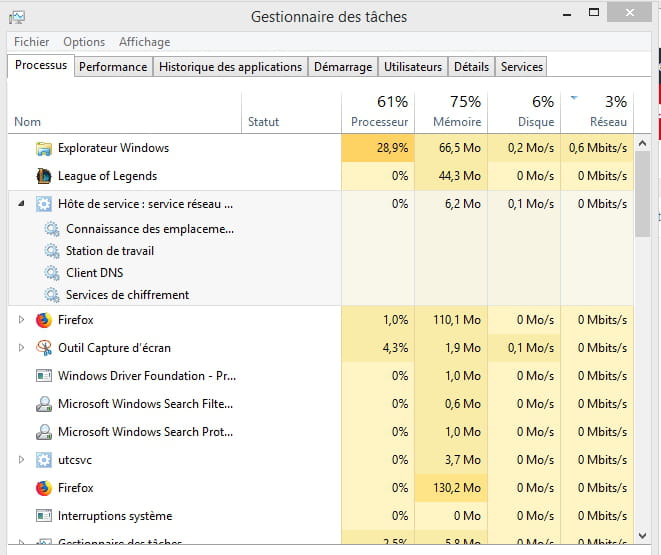Select the Interruptions système row name
The image size is (661, 555).
[115, 516]
